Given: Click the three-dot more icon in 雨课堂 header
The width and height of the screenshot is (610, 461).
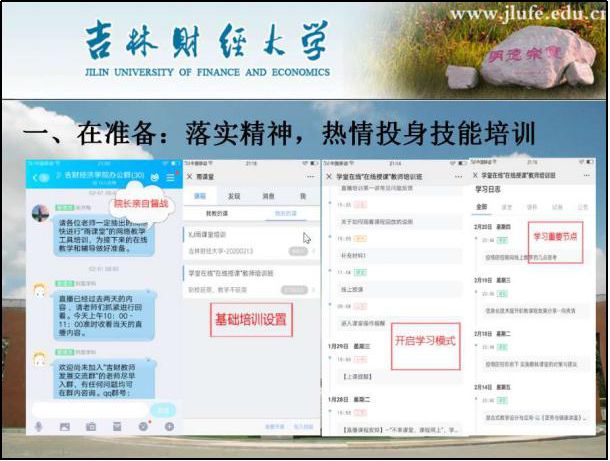Looking at the screenshot, I should coord(310,177).
